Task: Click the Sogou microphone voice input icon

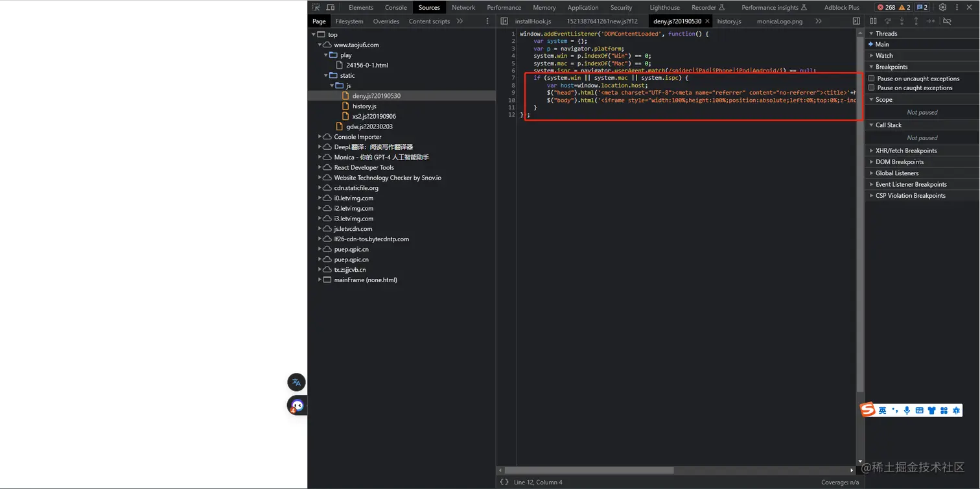Action: (x=907, y=411)
